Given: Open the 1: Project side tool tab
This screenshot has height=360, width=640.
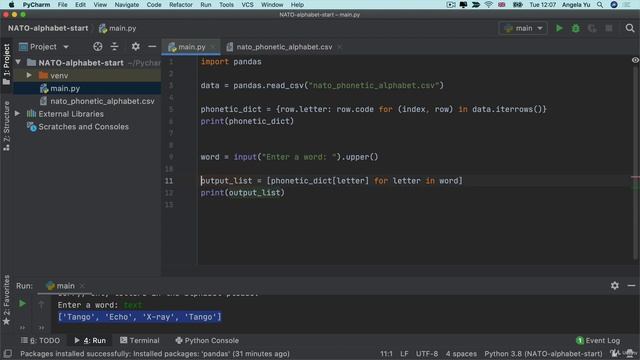Looking at the screenshot, I should tap(6, 64).
